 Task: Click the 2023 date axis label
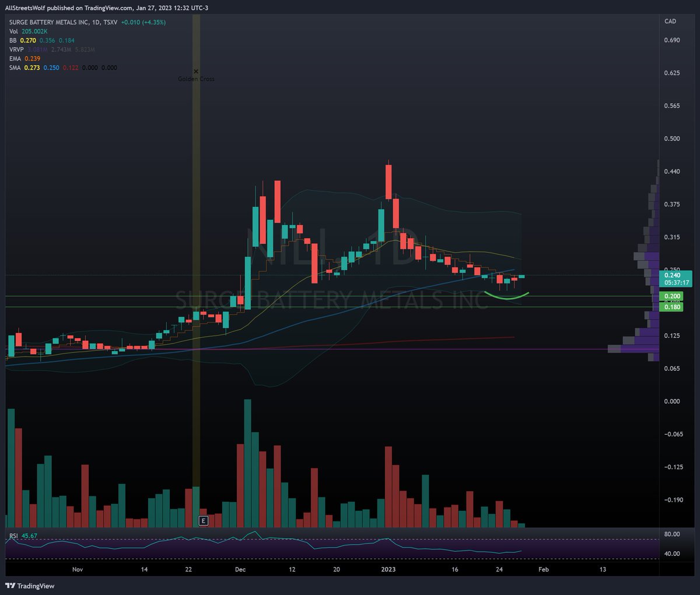[388, 569]
